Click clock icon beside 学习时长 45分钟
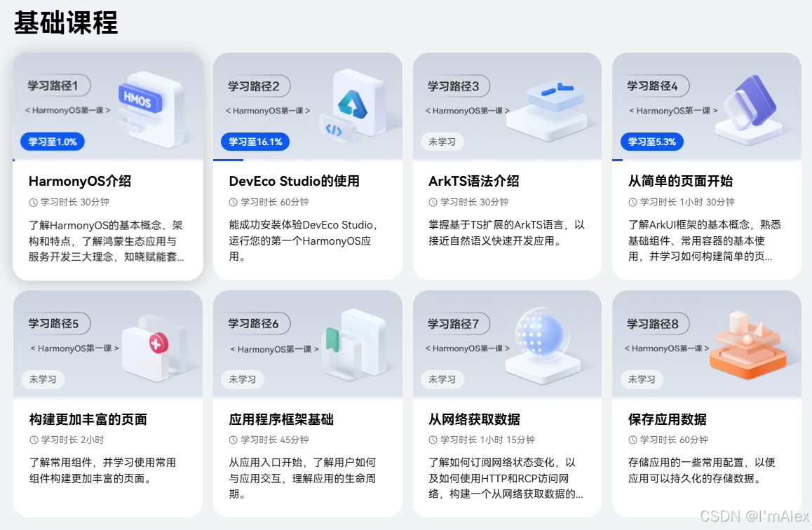 tap(233, 440)
